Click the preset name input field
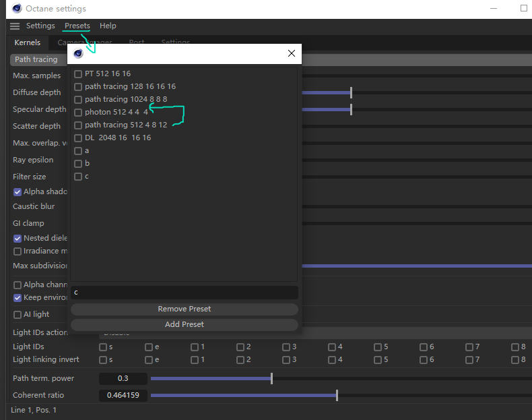The image size is (532, 420). pos(185,293)
